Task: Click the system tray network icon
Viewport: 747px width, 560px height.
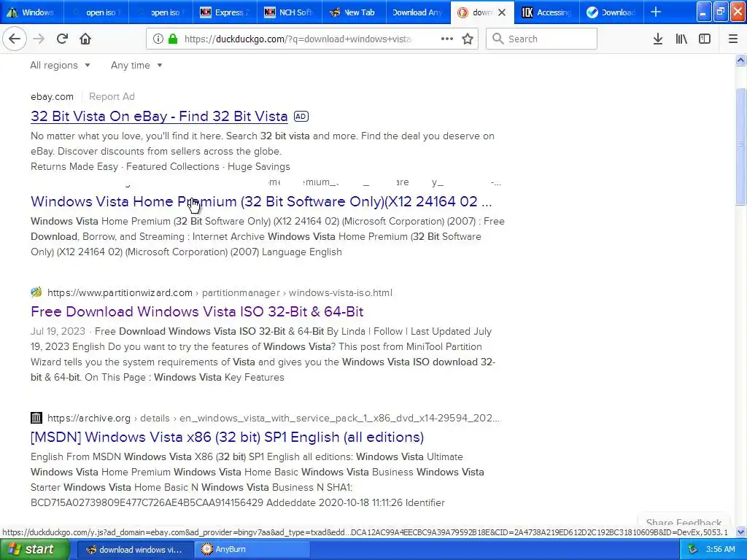Action: 693,549
